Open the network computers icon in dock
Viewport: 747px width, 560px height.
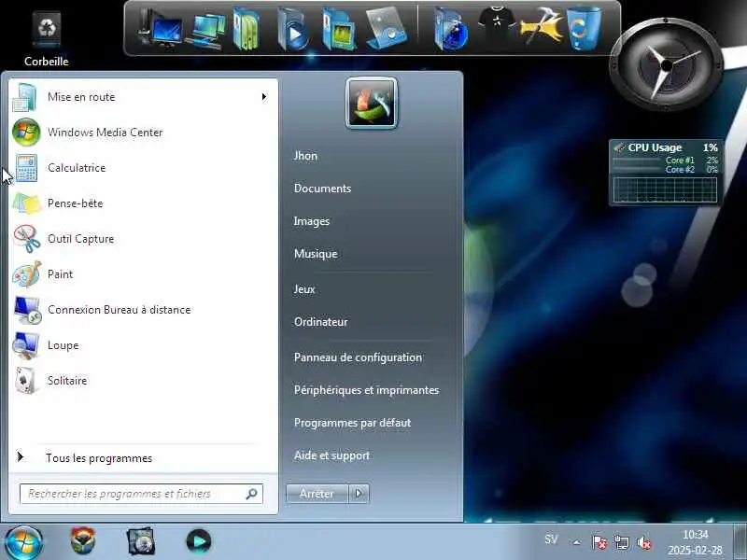click(x=205, y=31)
